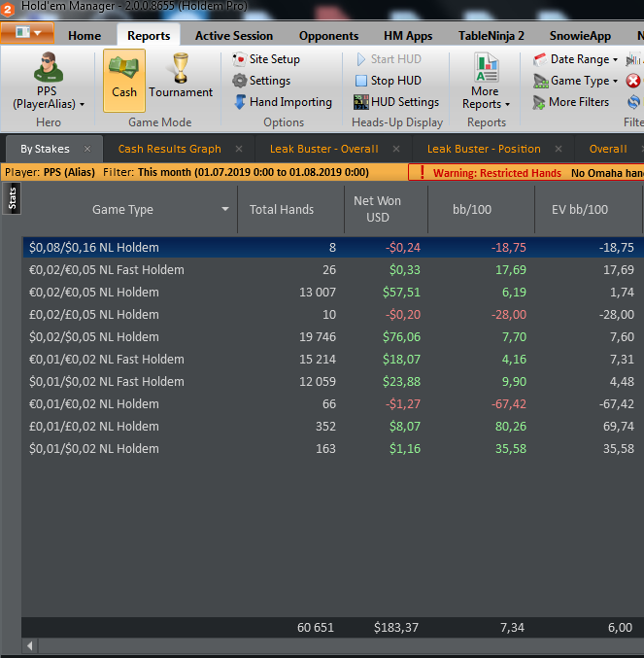Close the Leak Buster - Overall tab
This screenshot has width=644, height=658.
(x=396, y=149)
